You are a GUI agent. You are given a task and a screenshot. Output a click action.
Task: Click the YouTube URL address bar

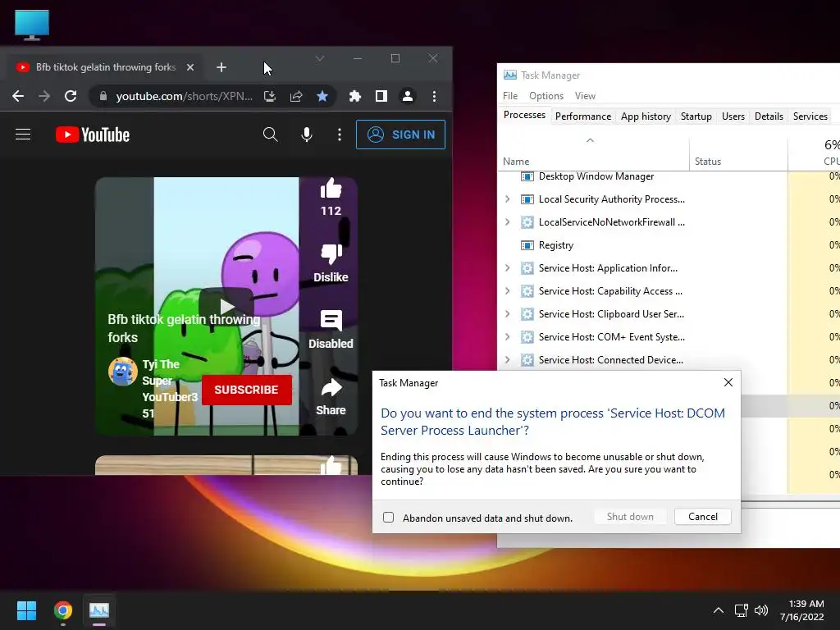tap(185, 97)
